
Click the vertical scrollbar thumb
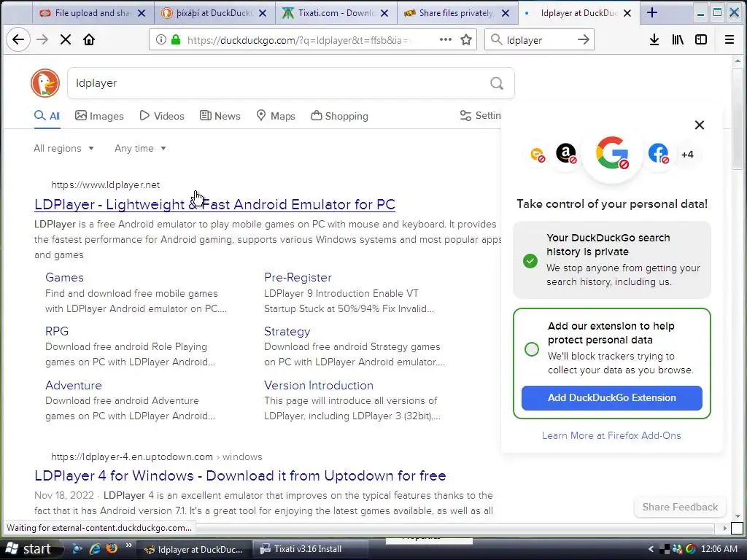click(738, 119)
